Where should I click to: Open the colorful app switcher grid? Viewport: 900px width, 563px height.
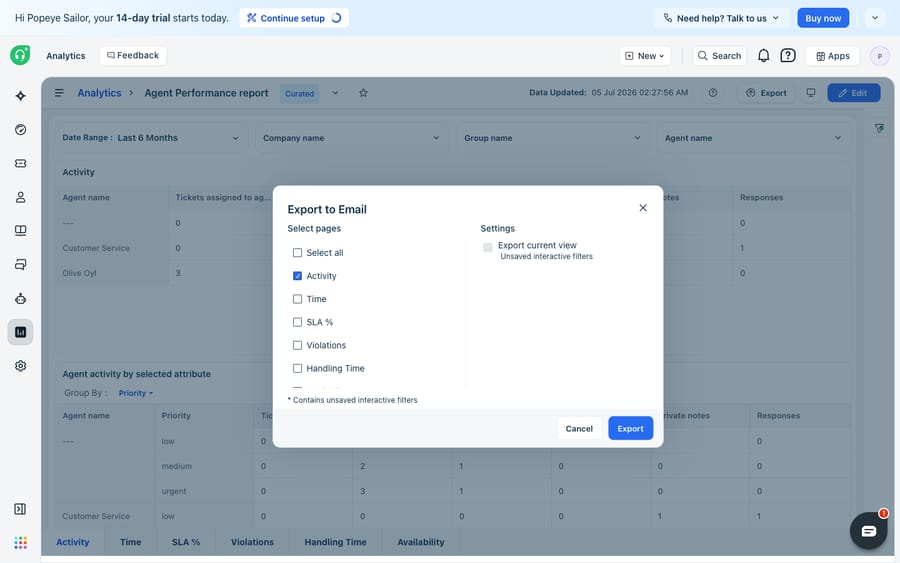click(21, 543)
